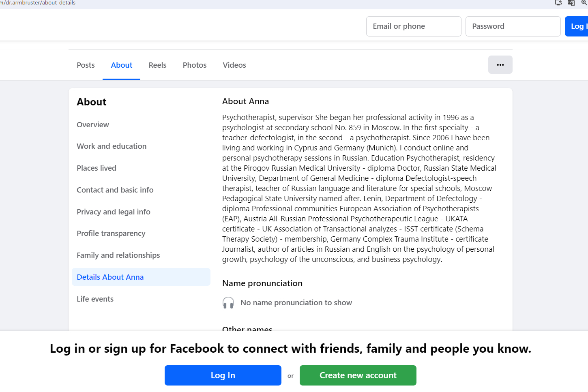
Task: Click the install app icon in address bar
Action: (558, 3)
